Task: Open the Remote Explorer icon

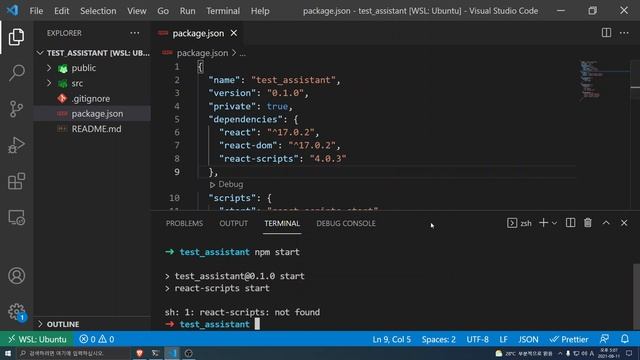Action: point(16,217)
